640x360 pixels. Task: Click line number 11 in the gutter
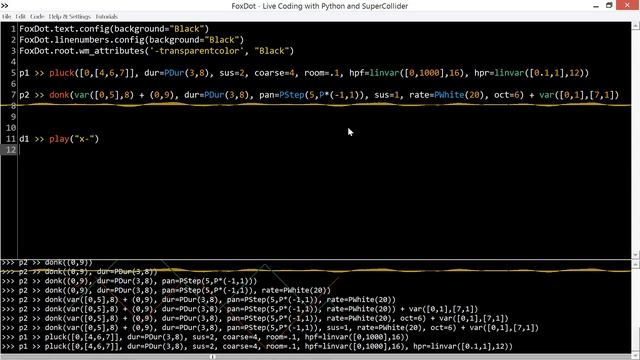pyautogui.click(x=11, y=139)
